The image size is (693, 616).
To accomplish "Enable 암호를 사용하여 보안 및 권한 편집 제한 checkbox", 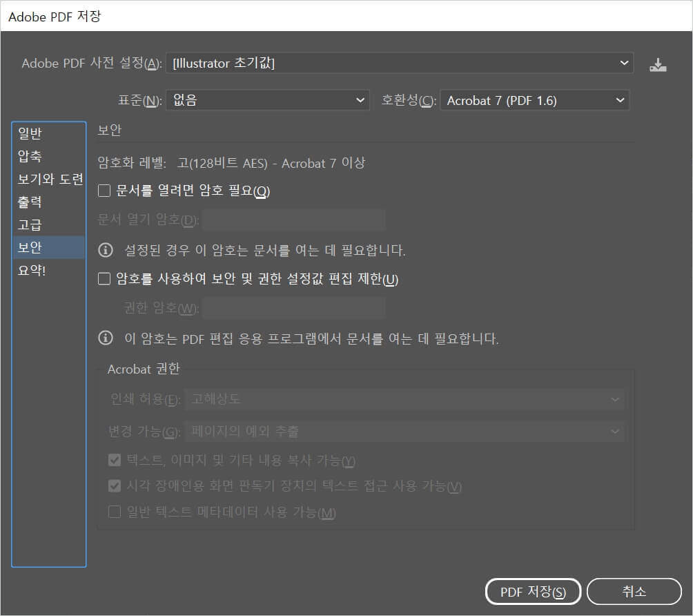I will (x=104, y=278).
